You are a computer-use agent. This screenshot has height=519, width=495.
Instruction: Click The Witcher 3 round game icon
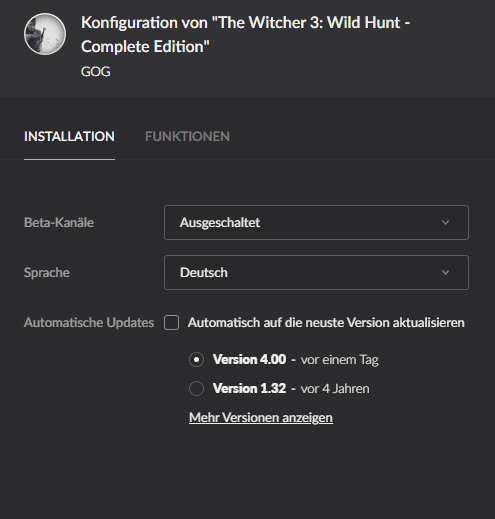point(45,34)
